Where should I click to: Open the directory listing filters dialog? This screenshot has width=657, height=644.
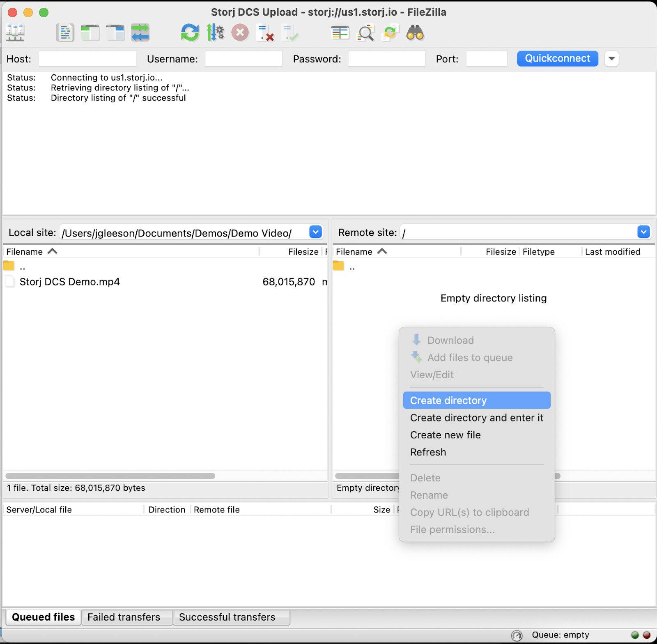(340, 33)
